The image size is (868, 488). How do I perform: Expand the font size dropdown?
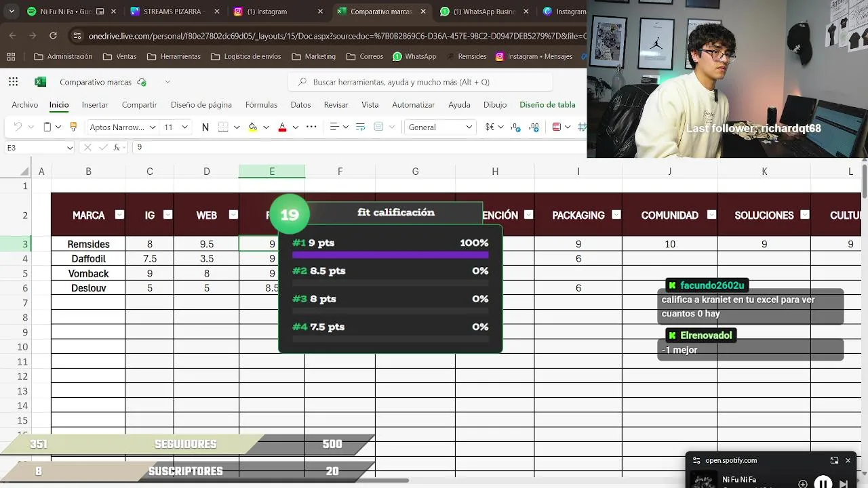(186, 127)
